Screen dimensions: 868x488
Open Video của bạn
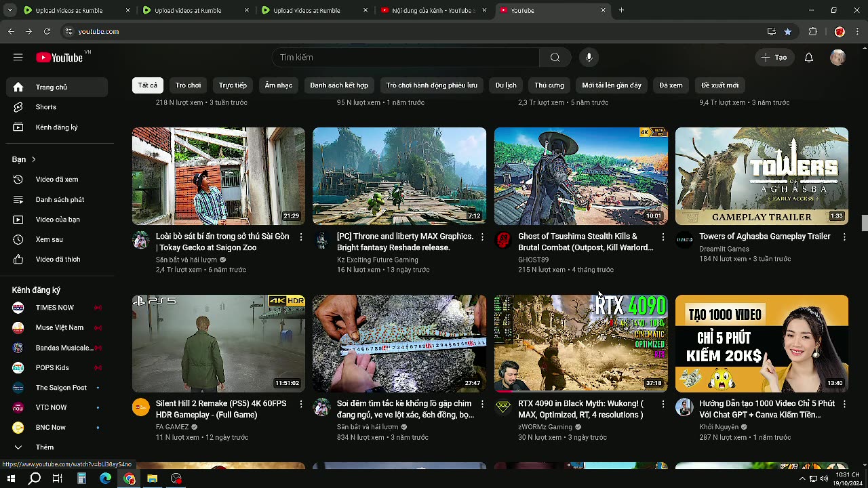coord(57,220)
